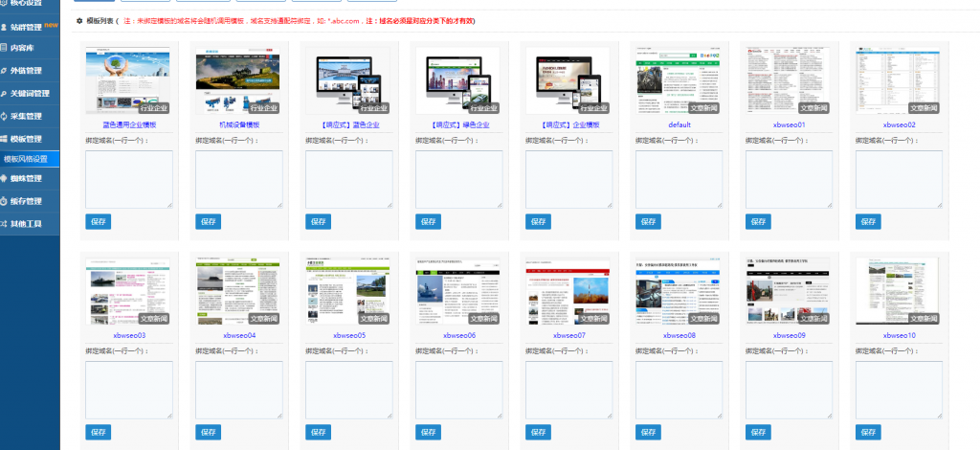Collapse the 模板管理 sidebar menu
The height and width of the screenshot is (450, 980).
(x=26, y=140)
